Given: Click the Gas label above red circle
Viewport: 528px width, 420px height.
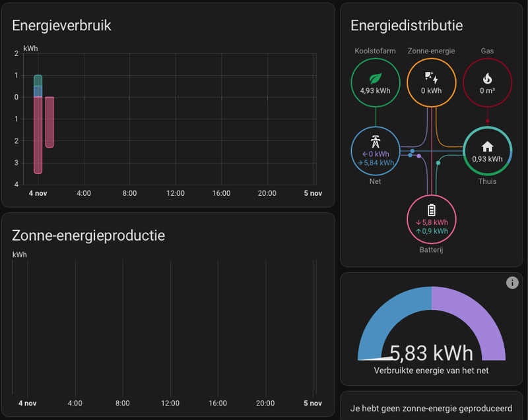Looking at the screenshot, I should [487, 51].
